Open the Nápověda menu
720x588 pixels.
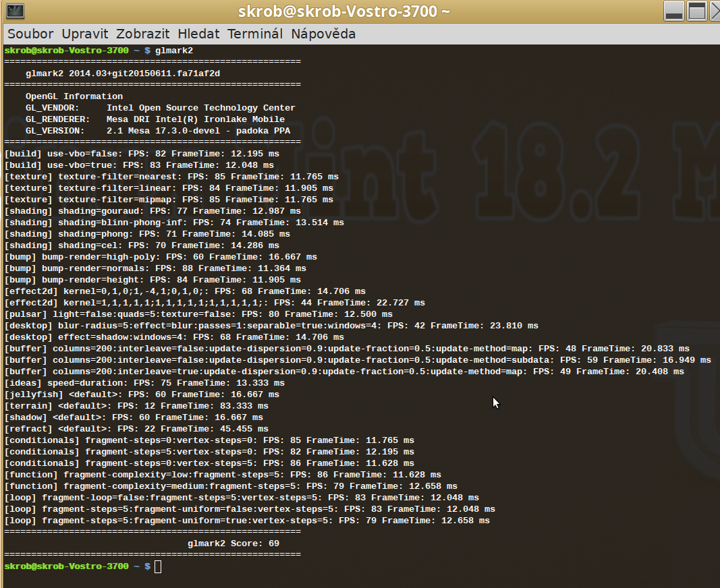[x=323, y=34]
